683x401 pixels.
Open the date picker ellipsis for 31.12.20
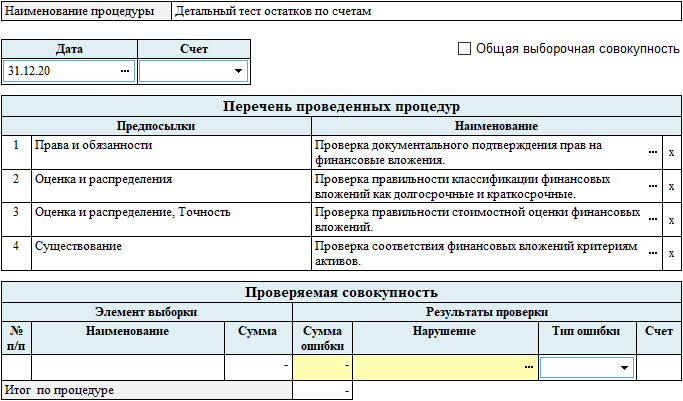[x=125, y=71]
